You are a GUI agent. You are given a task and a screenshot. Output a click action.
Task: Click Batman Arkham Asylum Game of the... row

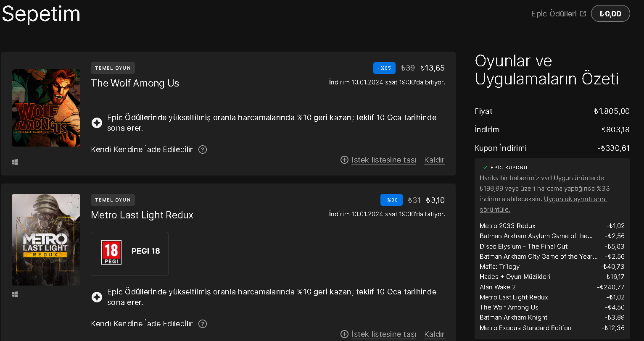552,236
